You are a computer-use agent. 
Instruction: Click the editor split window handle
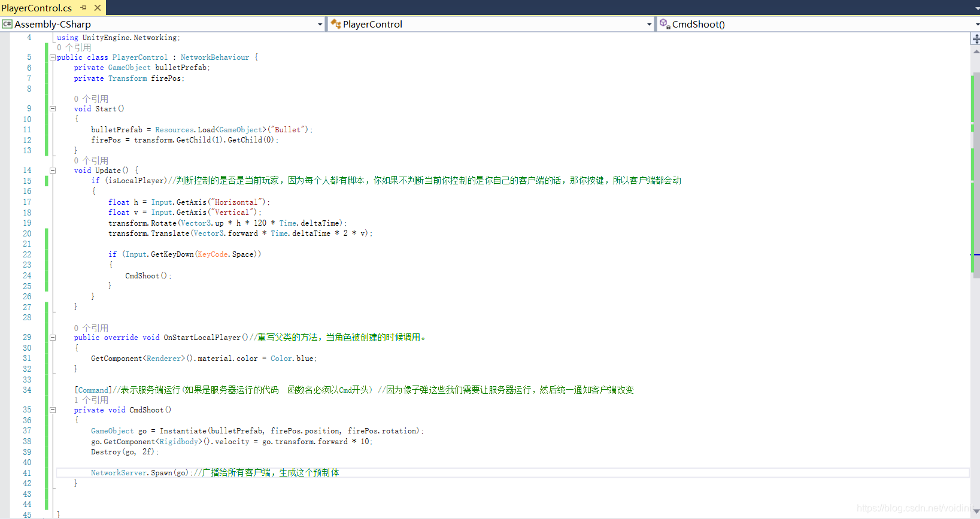click(976, 39)
